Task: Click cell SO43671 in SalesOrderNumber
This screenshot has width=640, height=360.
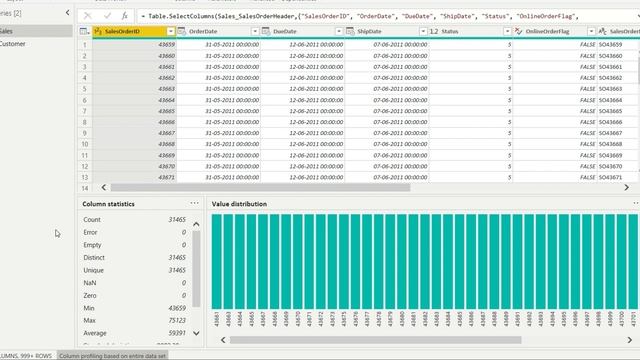Action: tap(618, 177)
